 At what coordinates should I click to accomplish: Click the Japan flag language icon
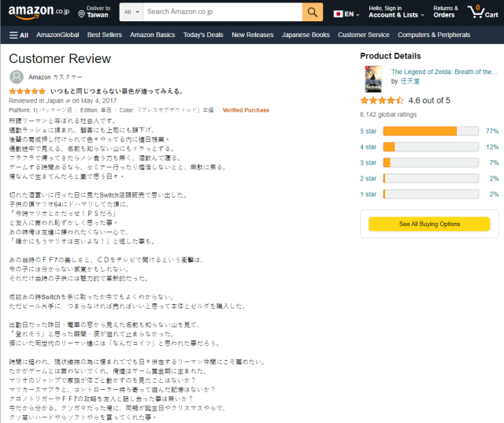pyautogui.click(x=339, y=13)
